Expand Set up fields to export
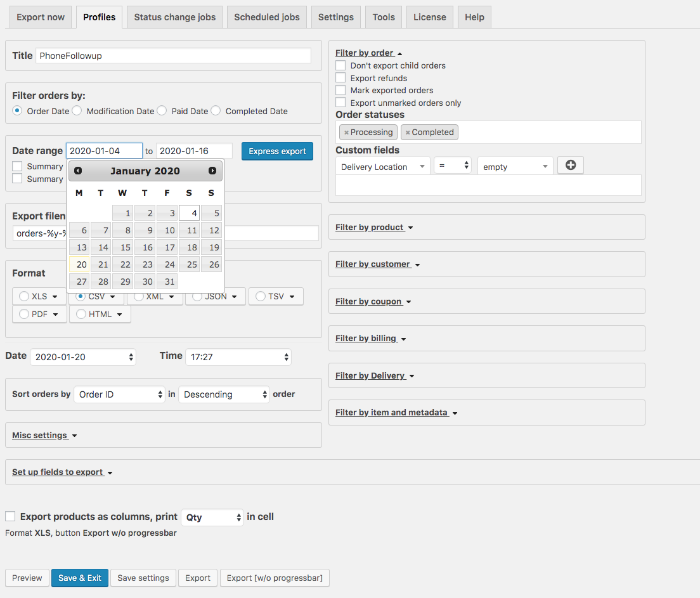 [62, 472]
